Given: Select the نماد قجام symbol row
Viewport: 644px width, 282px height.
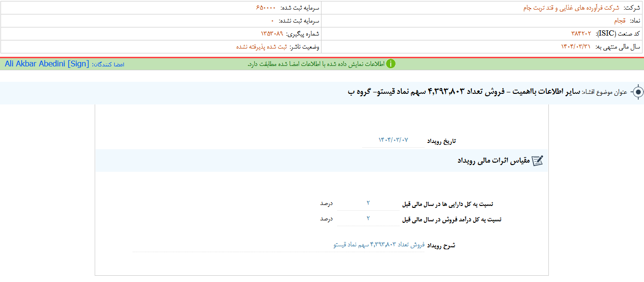Looking at the screenshot, I should (x=619, y=21).
